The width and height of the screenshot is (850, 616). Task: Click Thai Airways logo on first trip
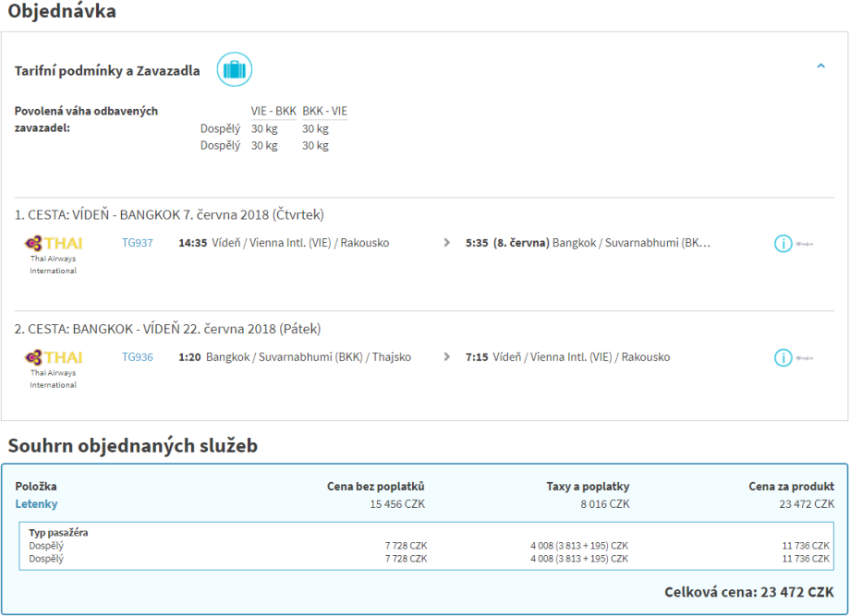click(x=54, y=244)
